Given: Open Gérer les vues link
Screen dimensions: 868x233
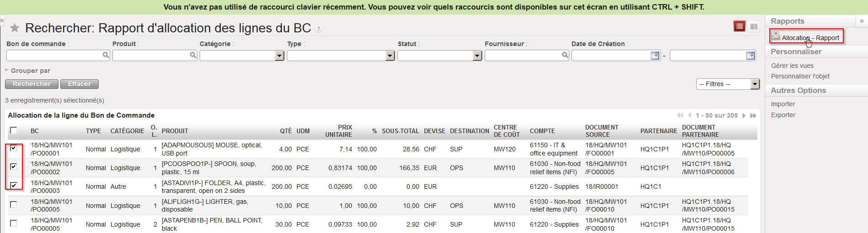Looking at the screenshot, I should pos(792,66).
